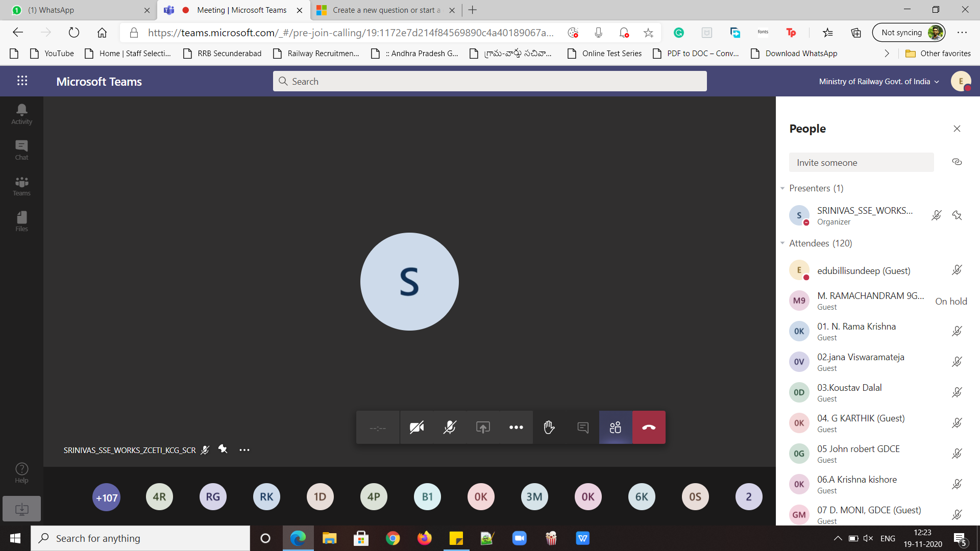This screenshot has height=551, width=980.
Task: Collapse the Attendees list
Action: click(x=782, y=243)
